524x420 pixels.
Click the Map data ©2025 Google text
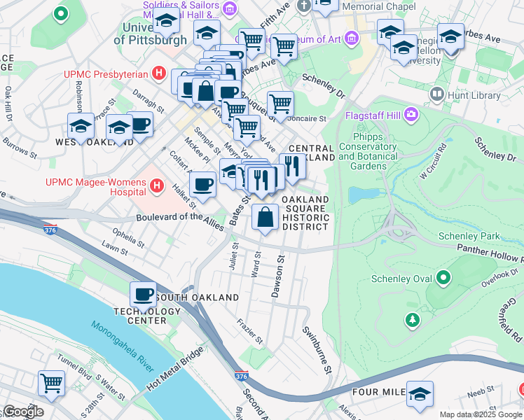point(481,414)
